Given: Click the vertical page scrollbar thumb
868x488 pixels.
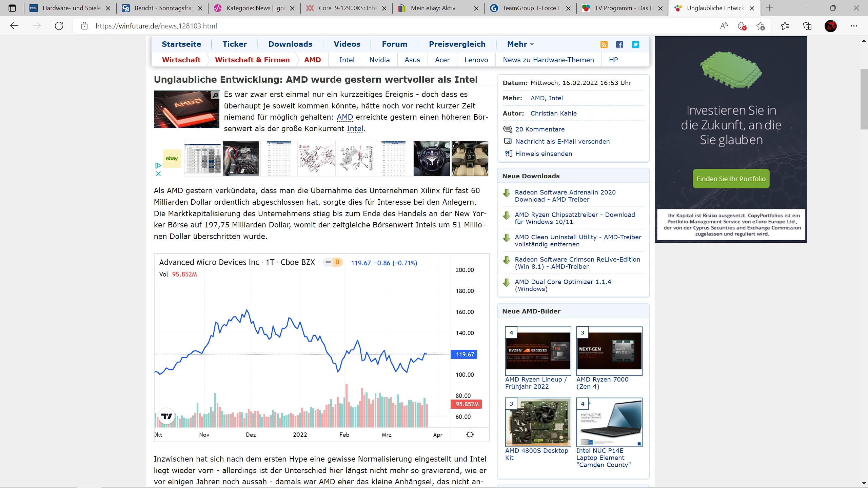Looking at the screenshot, I should (x=864, y=99).
